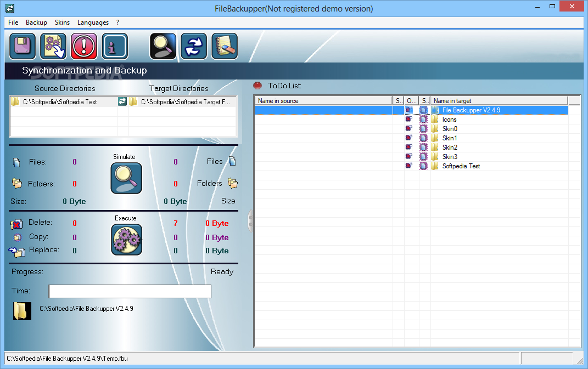Click the sync direction icon between directories

tap(122, 101)
